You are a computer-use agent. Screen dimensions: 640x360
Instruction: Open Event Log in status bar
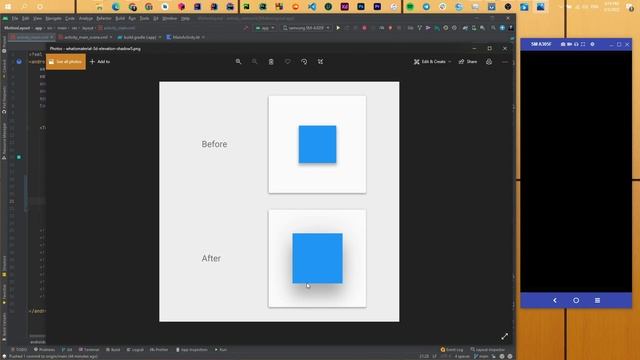pyautogui.click(x=452, y=350)
